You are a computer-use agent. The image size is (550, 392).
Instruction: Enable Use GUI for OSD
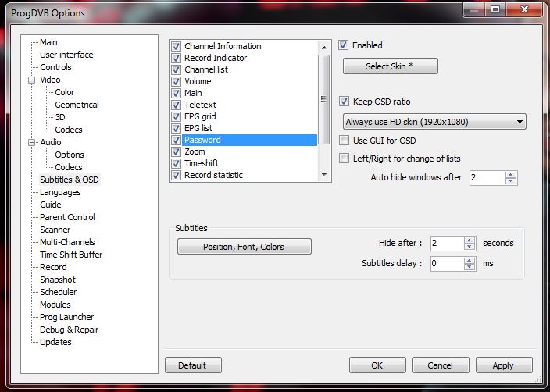pos(344,141)
